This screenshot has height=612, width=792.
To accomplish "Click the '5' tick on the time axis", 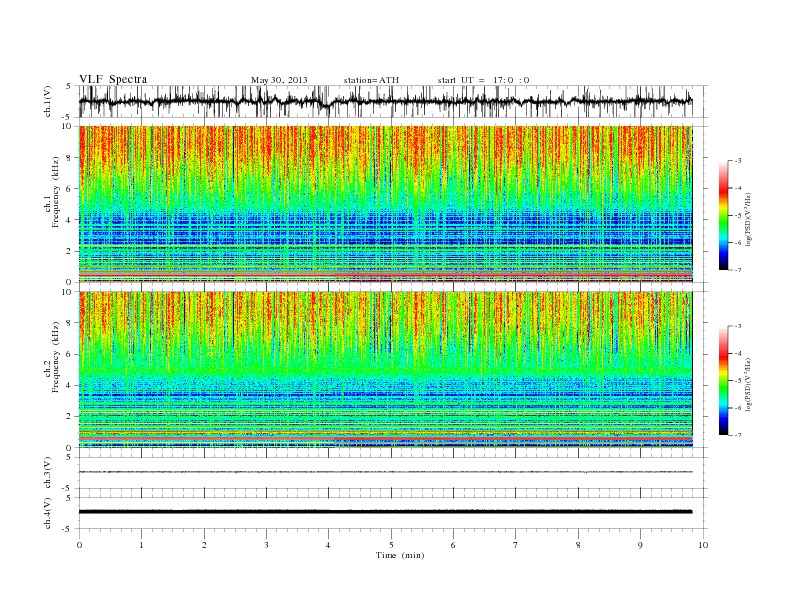I will (391, 545).
